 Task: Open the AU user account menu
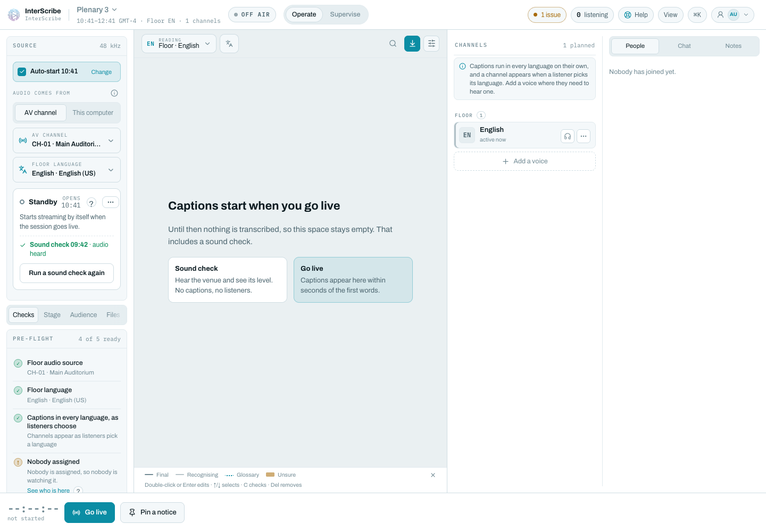point(733,15)
